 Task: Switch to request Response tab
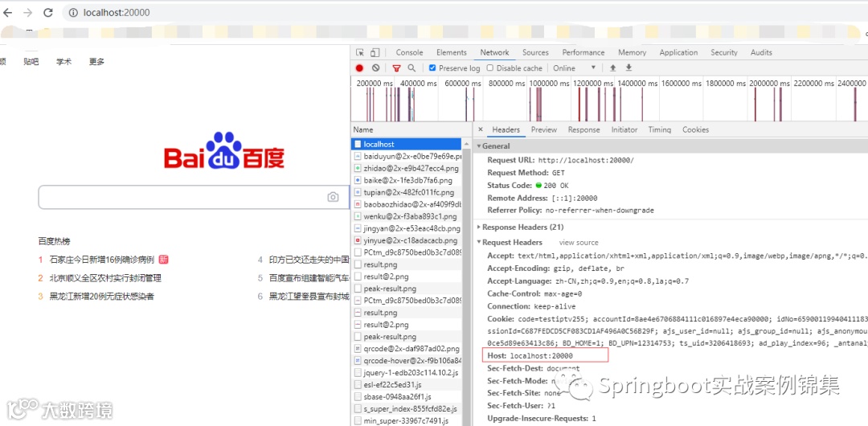click(584, 129)
